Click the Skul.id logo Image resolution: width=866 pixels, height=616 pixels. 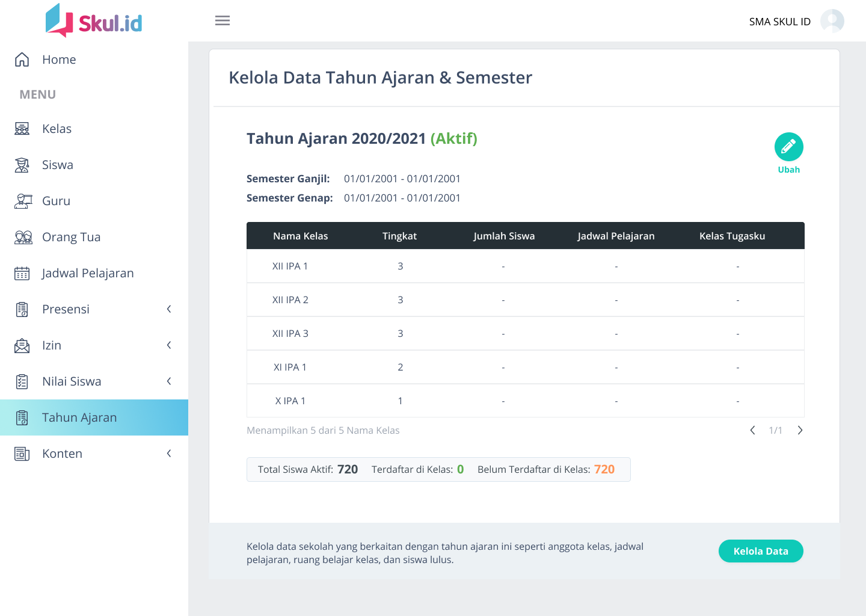[x=94, y=21]
